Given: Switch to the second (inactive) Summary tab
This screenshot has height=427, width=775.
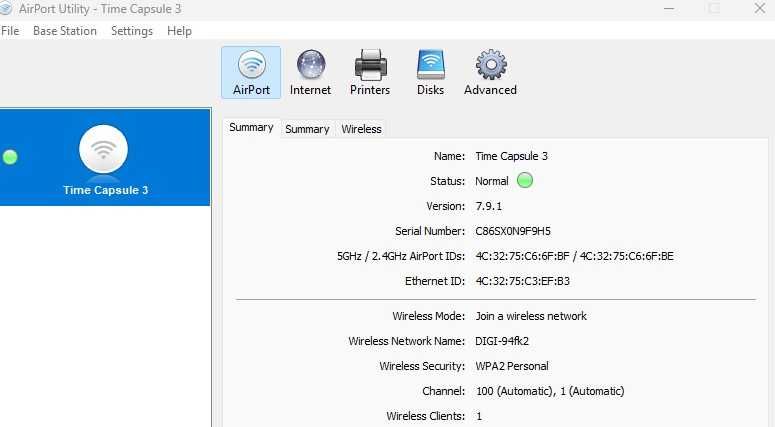Looking at the screenshot, I should coord(307,129).
